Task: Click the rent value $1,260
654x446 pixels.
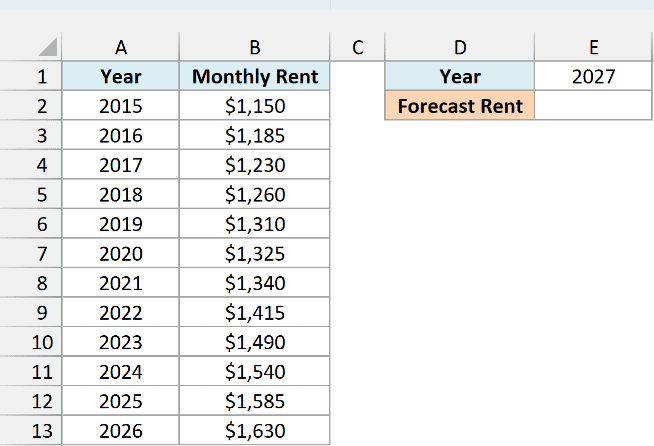Action: [254, 194]
